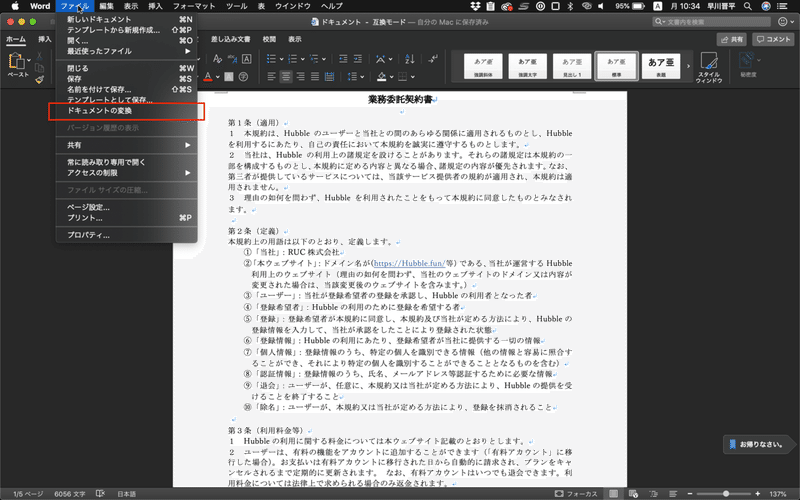Toggle center alignment
The width and height of the screenshot is (800, 500).
pos(286,77)
